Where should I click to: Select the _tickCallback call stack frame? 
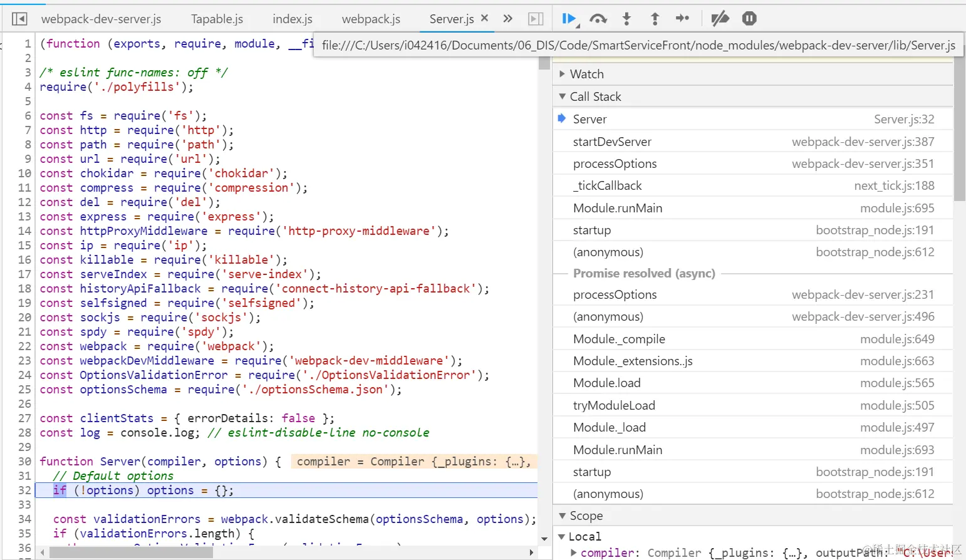pos(753,185)
